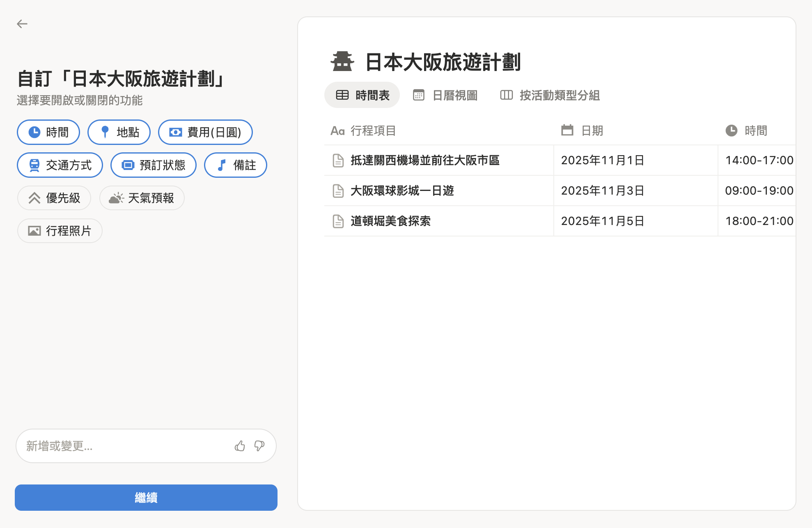
Task: Disable the 費用(日圓) feature chip
Action: 205,132
